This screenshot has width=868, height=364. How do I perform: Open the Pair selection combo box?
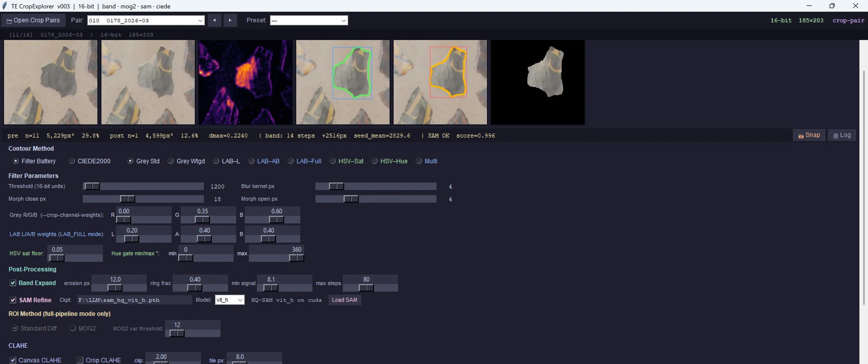tap(146, 20)
